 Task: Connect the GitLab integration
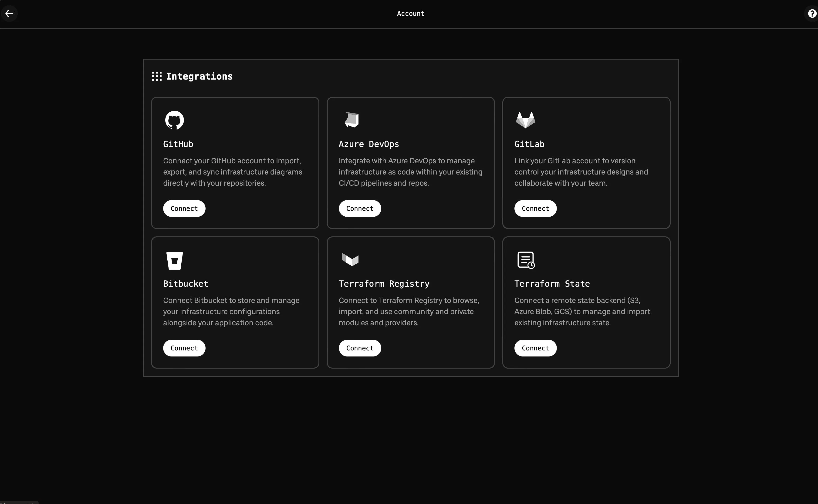(x=535, y=209)
